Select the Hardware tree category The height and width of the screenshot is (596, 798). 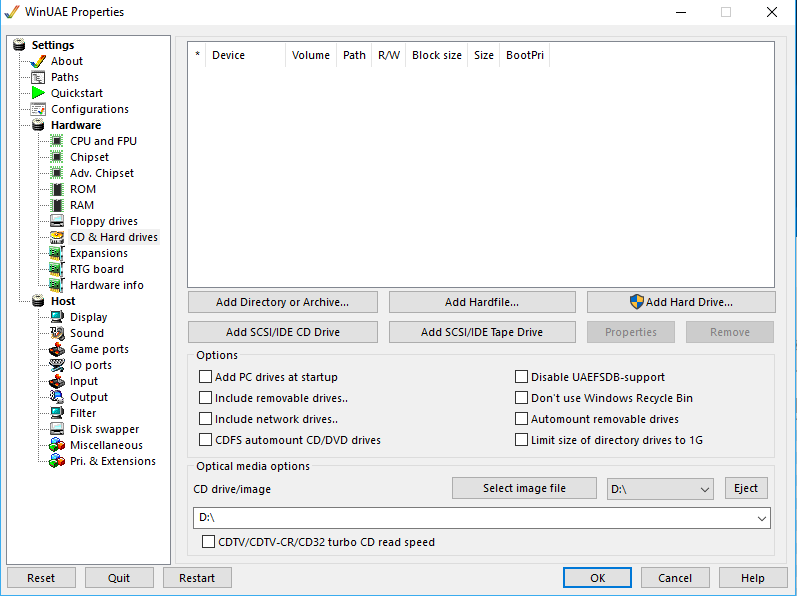(76, 125)
